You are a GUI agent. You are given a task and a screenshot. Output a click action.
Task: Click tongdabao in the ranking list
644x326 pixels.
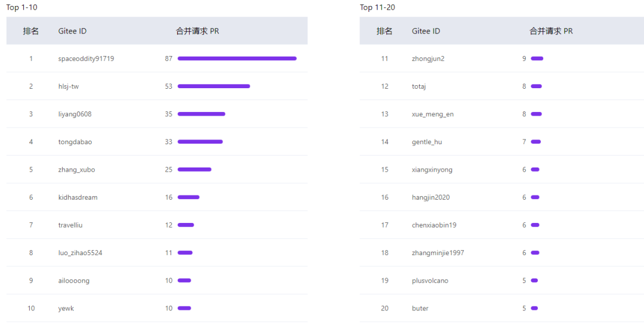click(x=75, y=142)
